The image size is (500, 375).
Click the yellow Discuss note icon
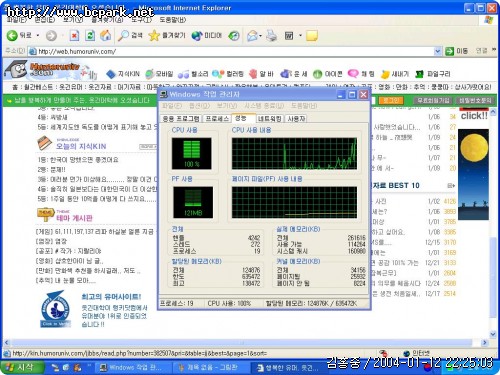coord(312,35)
